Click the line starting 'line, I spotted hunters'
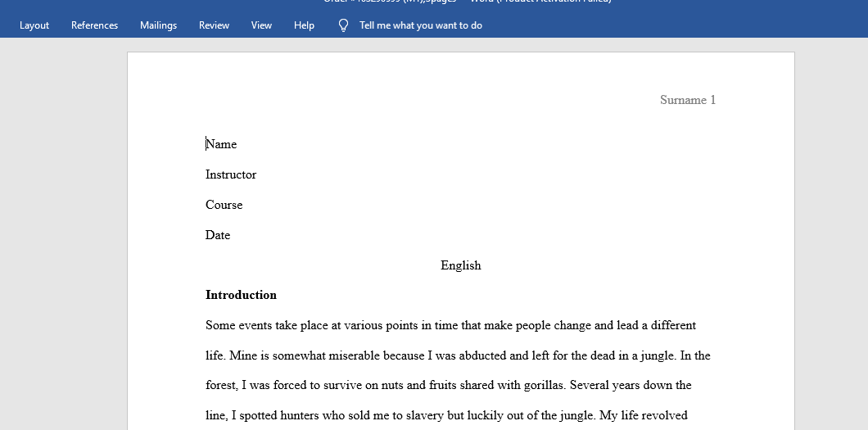This screenshot has width=868, height=430. 446,415
